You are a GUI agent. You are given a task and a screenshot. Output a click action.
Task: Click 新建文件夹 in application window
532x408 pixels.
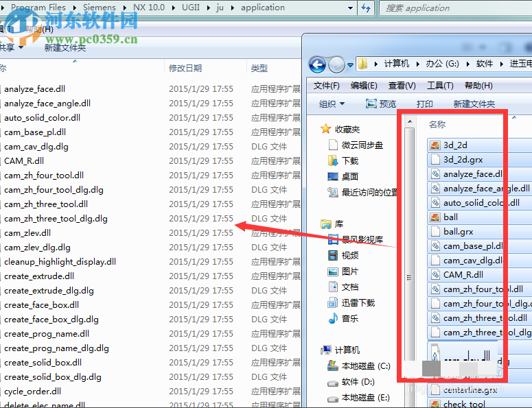65,48
